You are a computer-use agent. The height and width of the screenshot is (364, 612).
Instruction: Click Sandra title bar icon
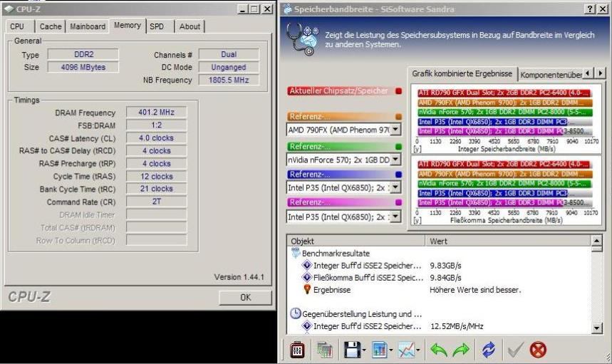tap(288, 9)
